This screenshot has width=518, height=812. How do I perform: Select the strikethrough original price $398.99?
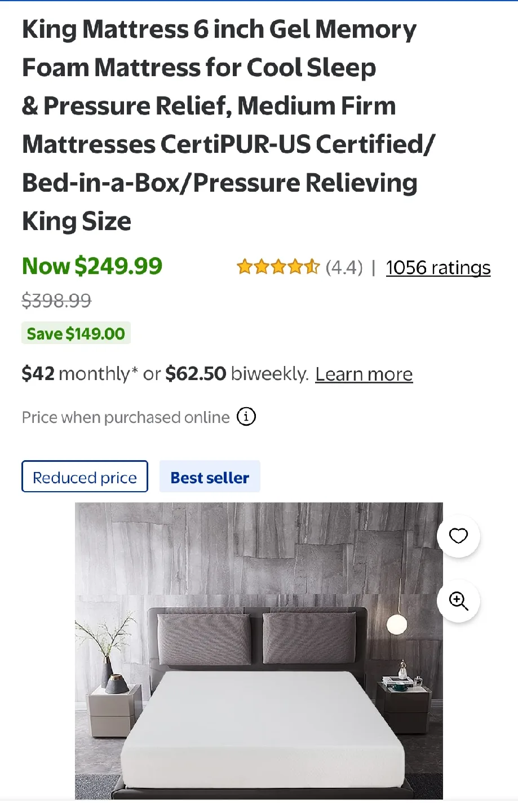point(56,301)
